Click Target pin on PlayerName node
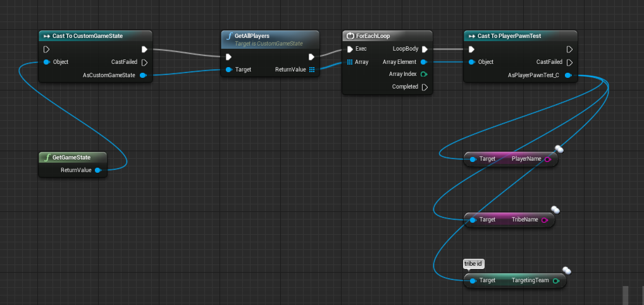The width and height of the screenshot is (644, 305). point(473,159)
